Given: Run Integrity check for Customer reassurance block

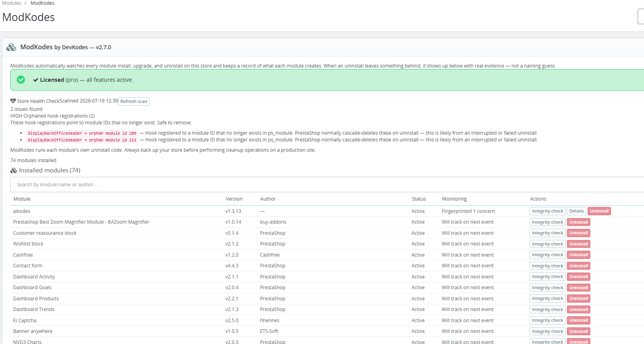Looking at the screenshot, I should coord(547,233).
